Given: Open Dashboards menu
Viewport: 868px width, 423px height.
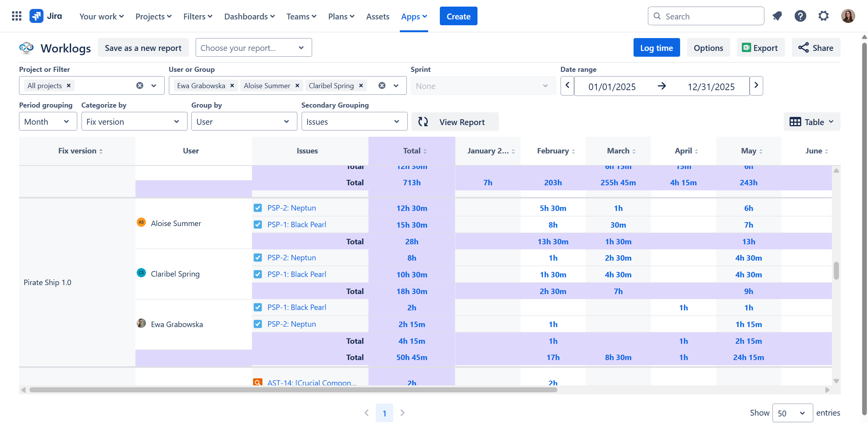Looking at the screenshot, I should point(250,16).
